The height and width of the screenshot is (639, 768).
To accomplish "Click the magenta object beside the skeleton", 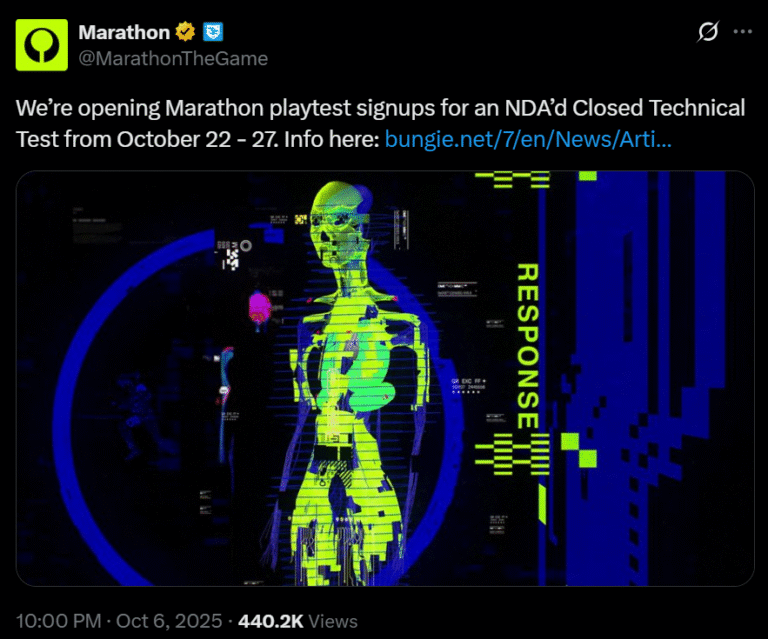I will click(x=259, y=307).
